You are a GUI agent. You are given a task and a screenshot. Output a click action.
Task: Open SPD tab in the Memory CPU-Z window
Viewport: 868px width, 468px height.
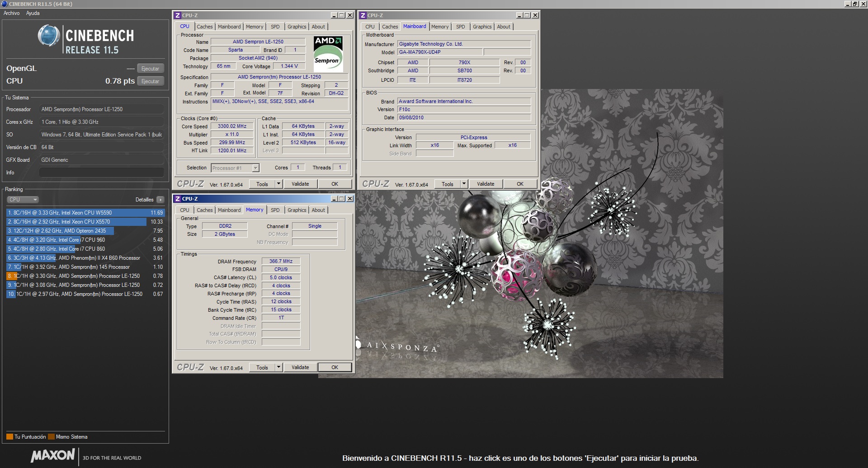(275, 210)
